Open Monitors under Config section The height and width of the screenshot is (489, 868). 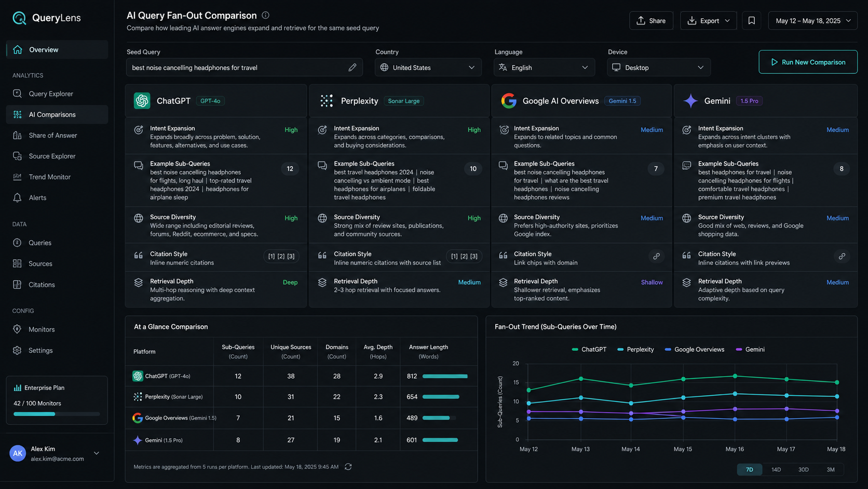57,329
